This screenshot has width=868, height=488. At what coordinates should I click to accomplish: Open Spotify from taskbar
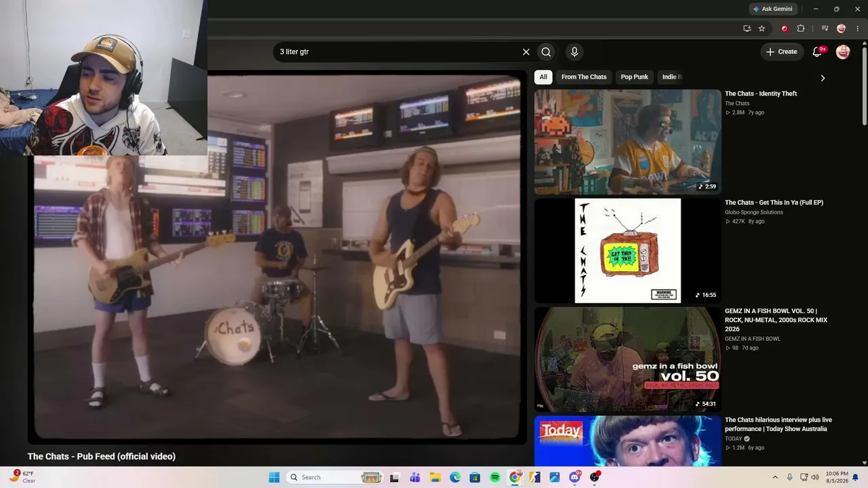495,477
